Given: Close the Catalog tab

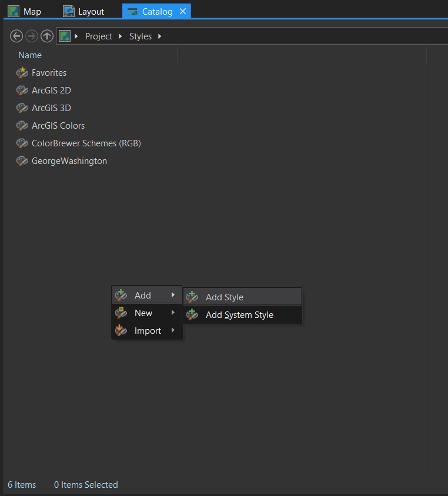Looking at the screenshot, I should point(183,11).
